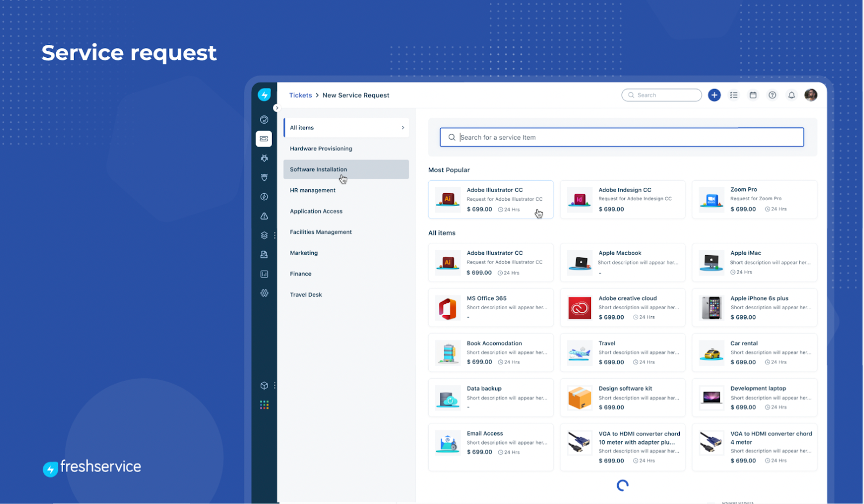This screenshot has height=504, width=864.
Task: Open the calendar icon in header
Action: point(753,95)
